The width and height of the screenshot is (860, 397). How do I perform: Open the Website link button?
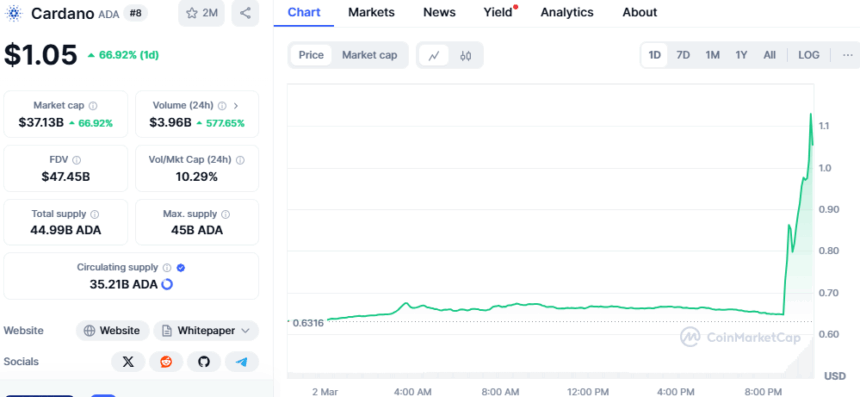[112, 331]
